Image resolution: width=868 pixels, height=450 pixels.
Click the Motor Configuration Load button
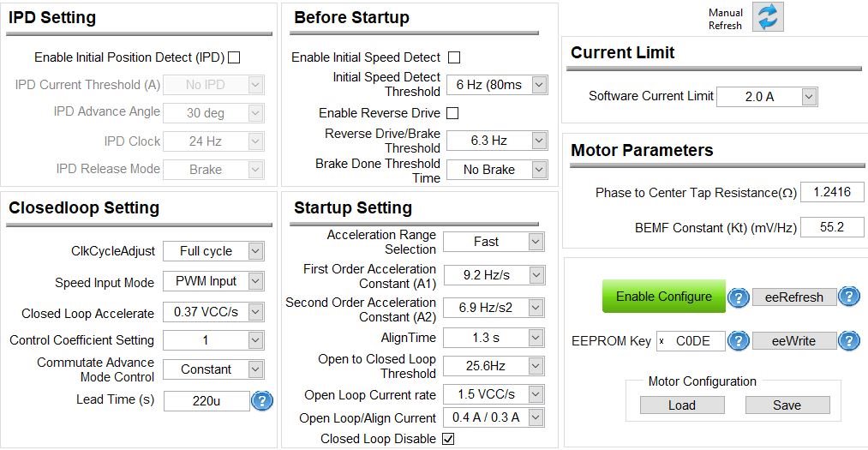click(682, 405)
